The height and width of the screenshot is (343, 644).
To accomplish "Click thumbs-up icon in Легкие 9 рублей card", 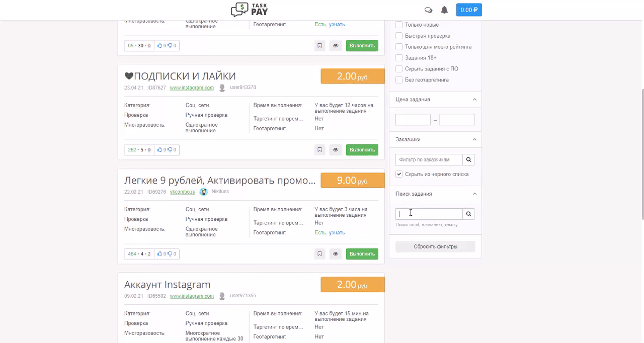I will coord(160,253).
